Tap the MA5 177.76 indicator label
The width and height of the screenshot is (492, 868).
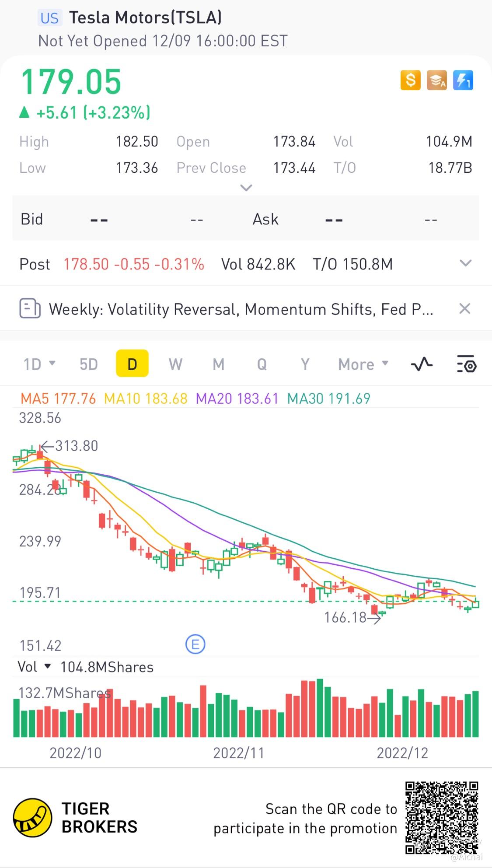[x=58, y=399]
